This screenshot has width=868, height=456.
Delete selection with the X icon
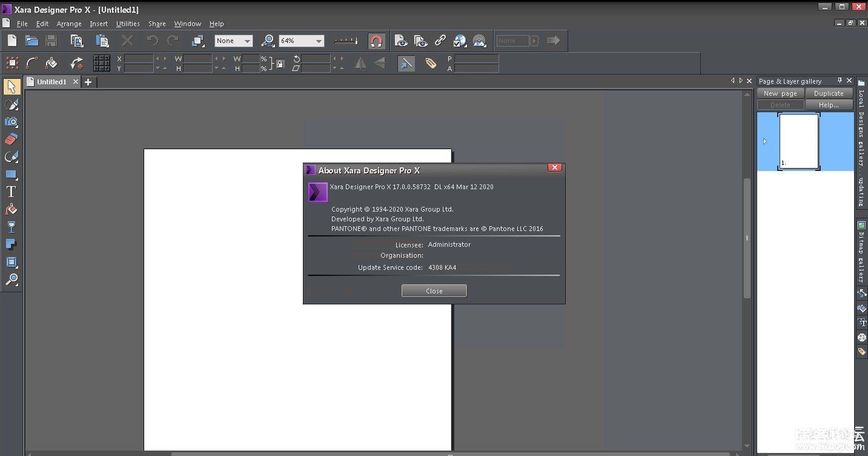[x=127, y=41]
